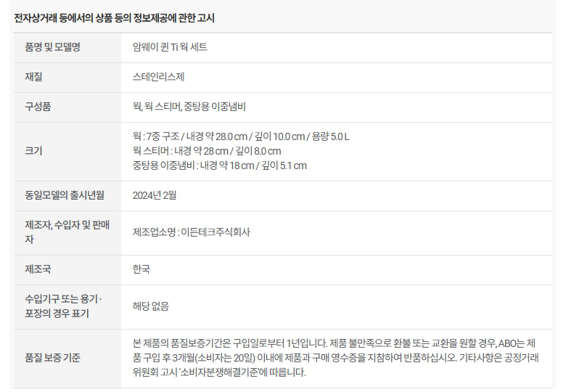Click the 중탕용 이중냄비 내경 약 18 cm line
Screen dimensions: 566x392
click(x=220, y=166)
